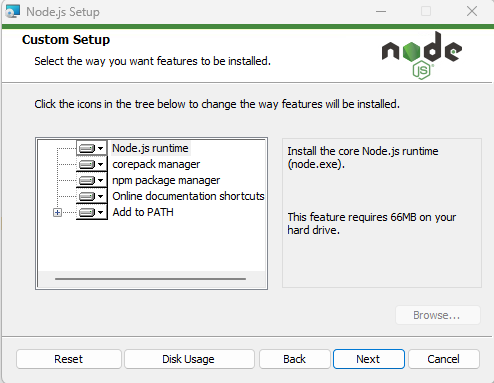
Task: Open Node.js runtime feature install dropdown
Action: (92, 148)
